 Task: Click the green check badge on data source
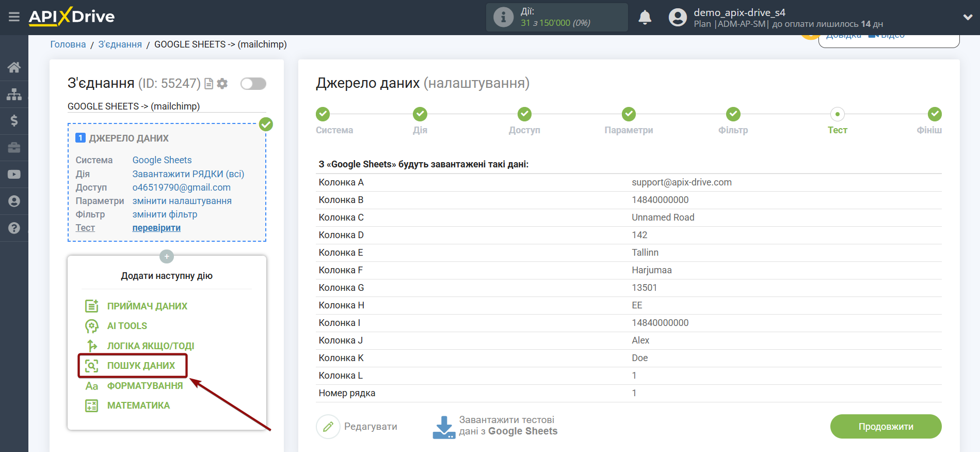266,124
